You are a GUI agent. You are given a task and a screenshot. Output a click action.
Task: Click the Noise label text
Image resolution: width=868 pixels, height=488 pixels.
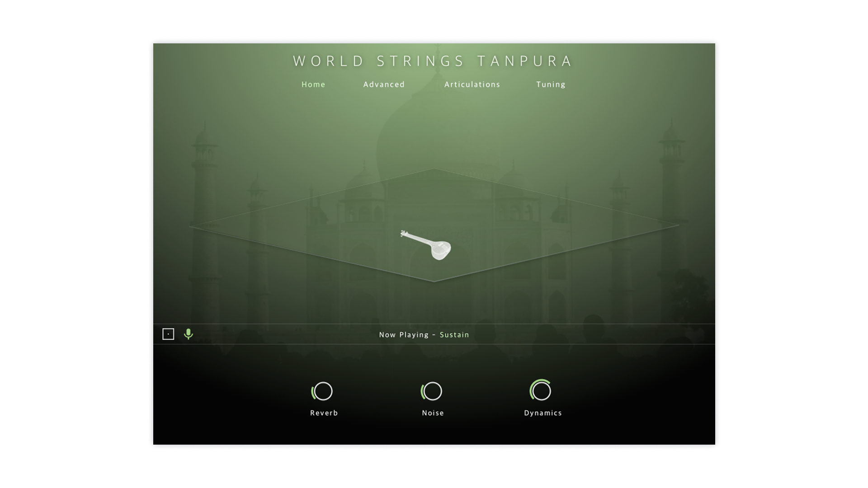pyautogui.click(x=433, y=413)
